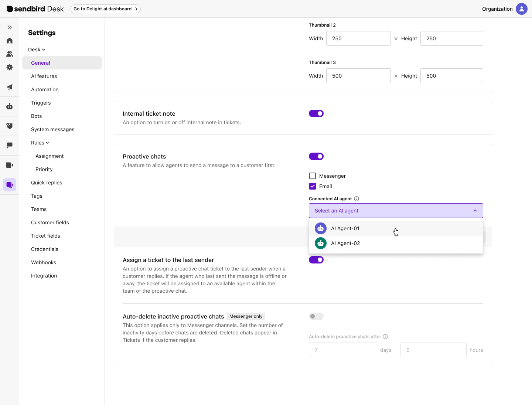Check the Messenger checkbox under Proactive chats
The height and width of the screenshot is (405, 532).
313,176
